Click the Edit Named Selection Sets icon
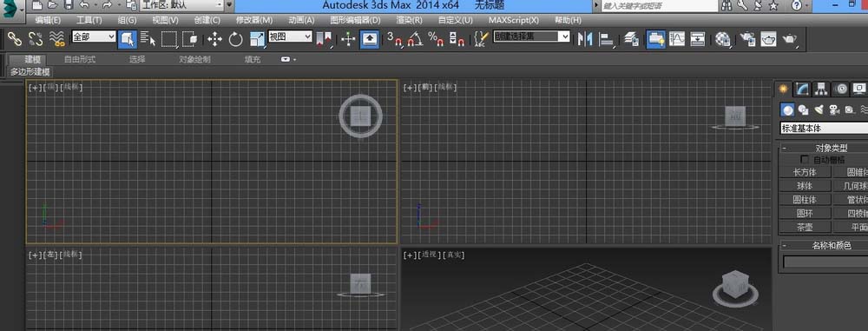The image size is (868, 331). point(481,39)
